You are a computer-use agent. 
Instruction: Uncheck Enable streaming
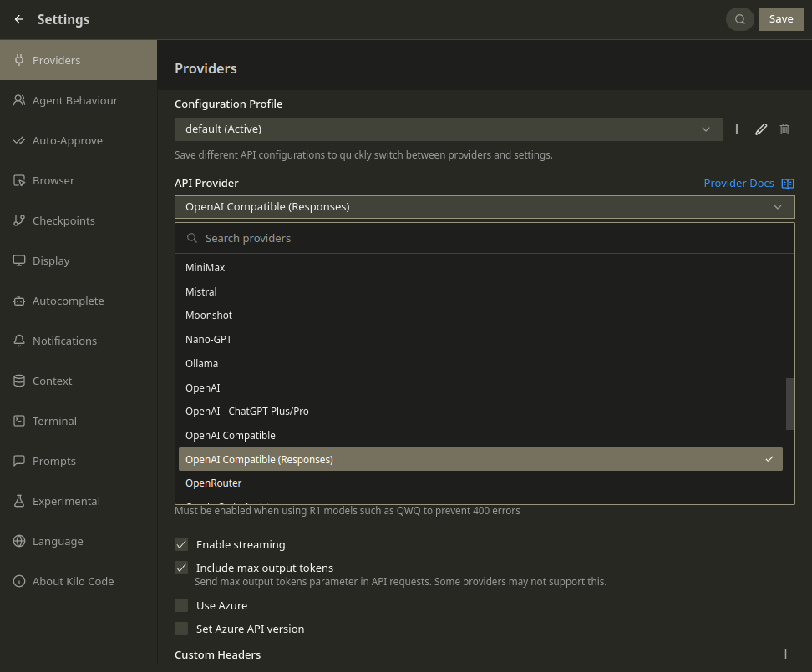(x=181, y=544)
